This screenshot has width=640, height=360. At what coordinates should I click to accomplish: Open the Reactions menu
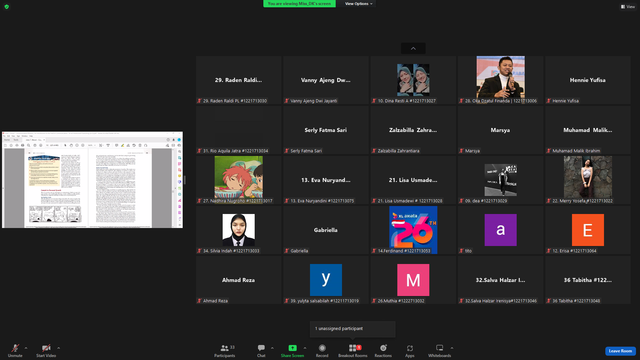(x=383, y=350)
